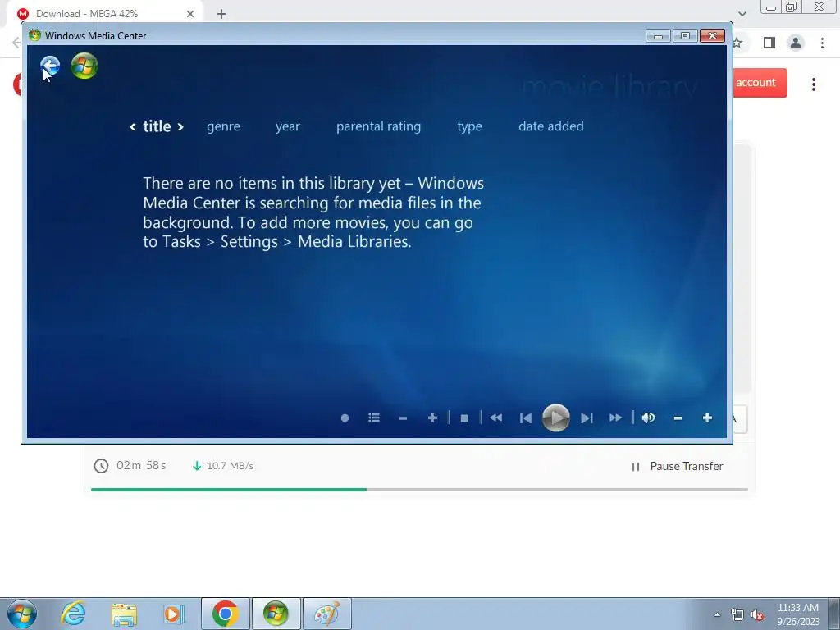
Task: Sort movies by parental rating
Action: (x=379, y=127)
